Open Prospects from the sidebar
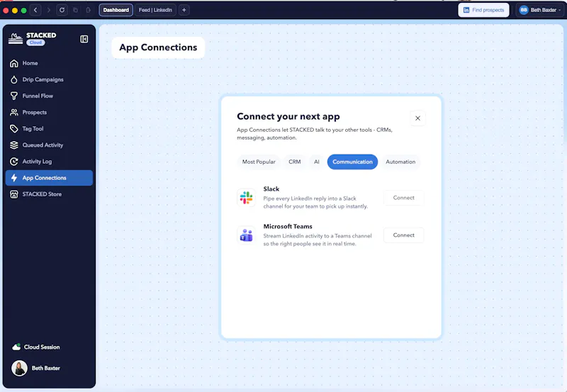The image size is (567, 392). click(x=49, y=113)
